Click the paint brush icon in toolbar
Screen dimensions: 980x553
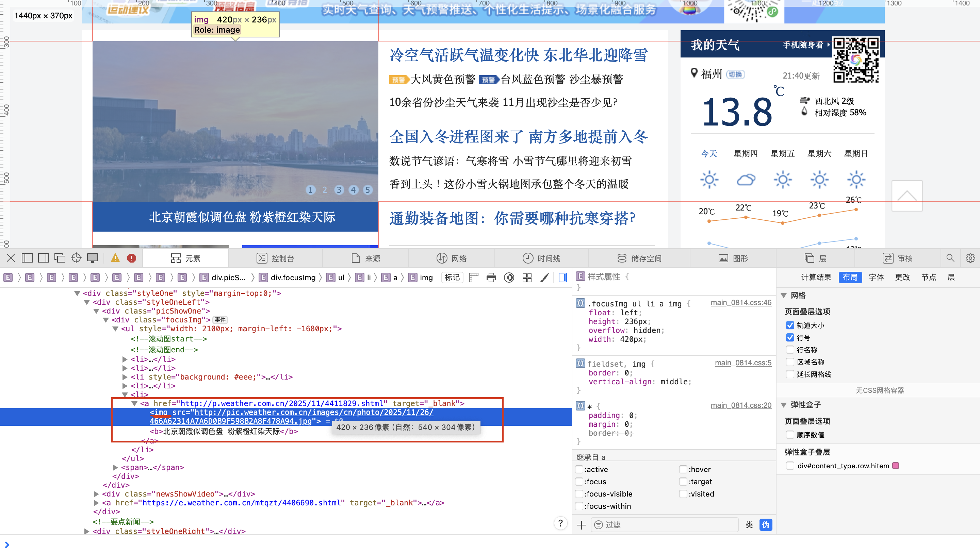(x=544, y=278)
